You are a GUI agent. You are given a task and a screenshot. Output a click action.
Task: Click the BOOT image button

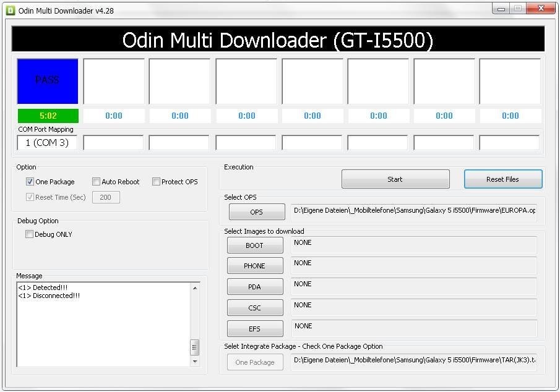(x=255, y=245)
